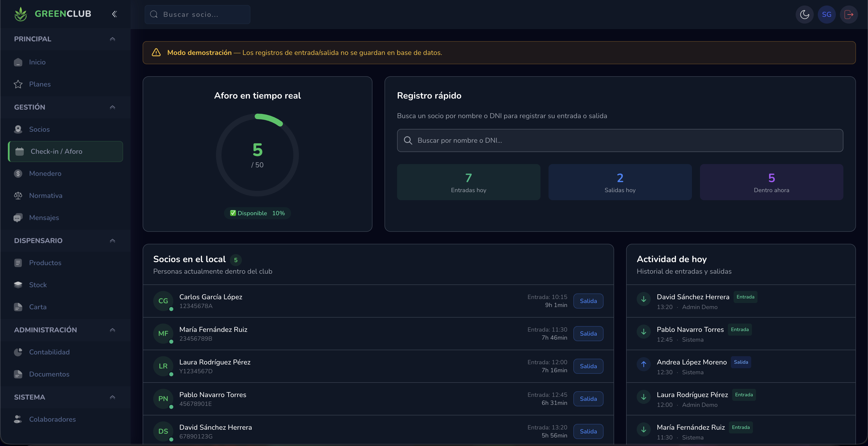Open the Mensajes panel
This screenshot has width=868, height=446.
pyautogui.click(x=44, y=217)
